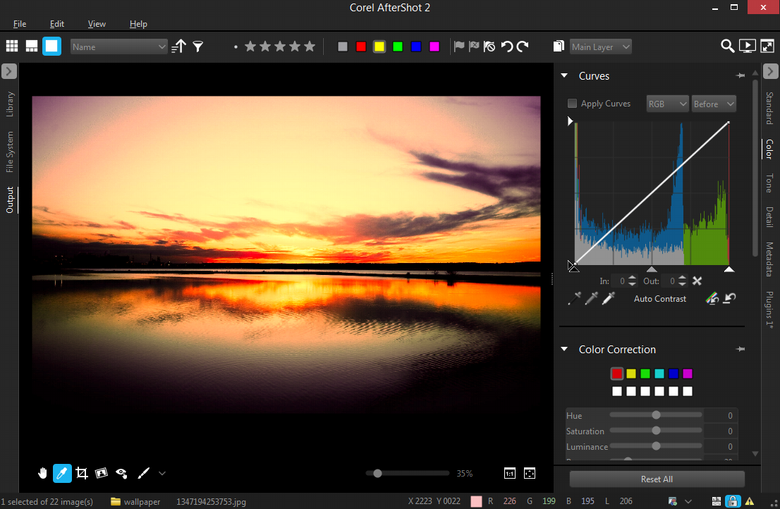Toggle the yellow color label
Screen dimensions: 780x509
[x=380, y=46]
